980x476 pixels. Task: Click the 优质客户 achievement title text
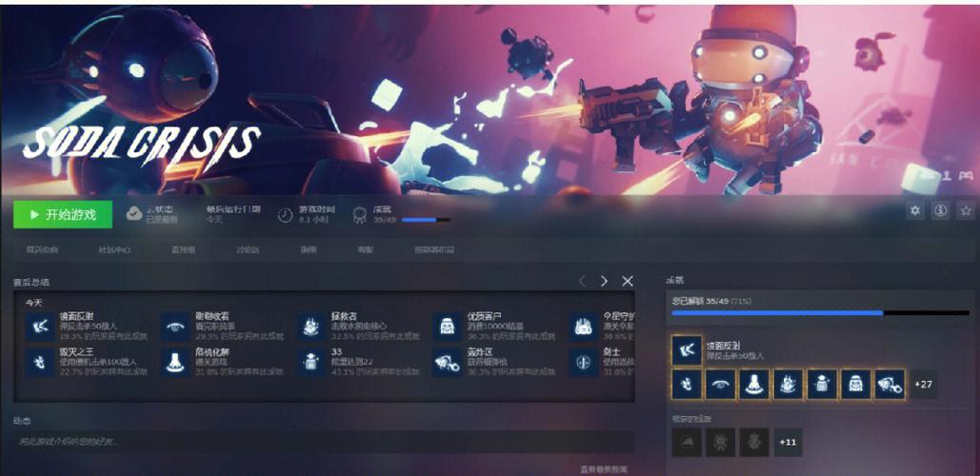485,316
